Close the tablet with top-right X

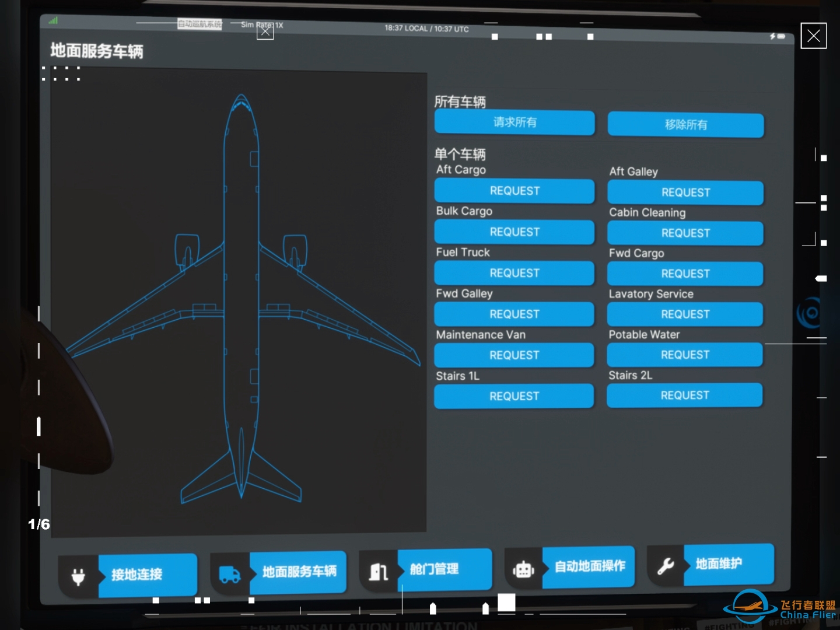pyautogui.click(x=813, y=36)
